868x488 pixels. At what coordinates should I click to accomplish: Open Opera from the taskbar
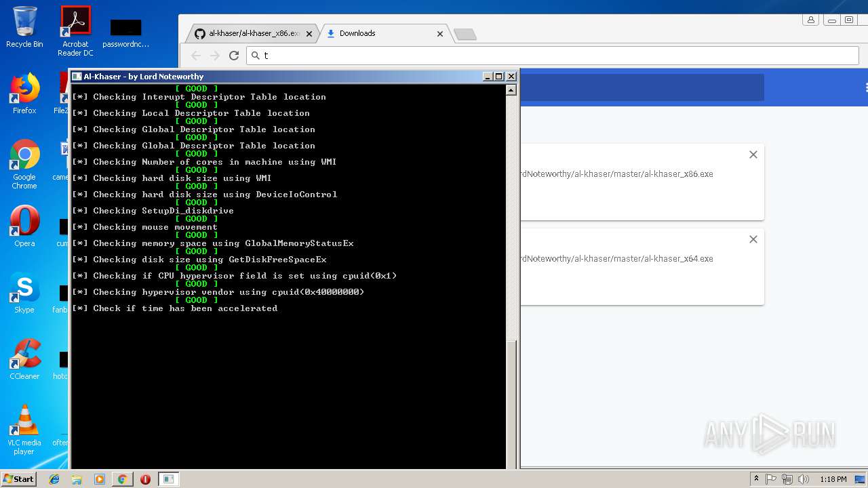[x=145, y=479]
